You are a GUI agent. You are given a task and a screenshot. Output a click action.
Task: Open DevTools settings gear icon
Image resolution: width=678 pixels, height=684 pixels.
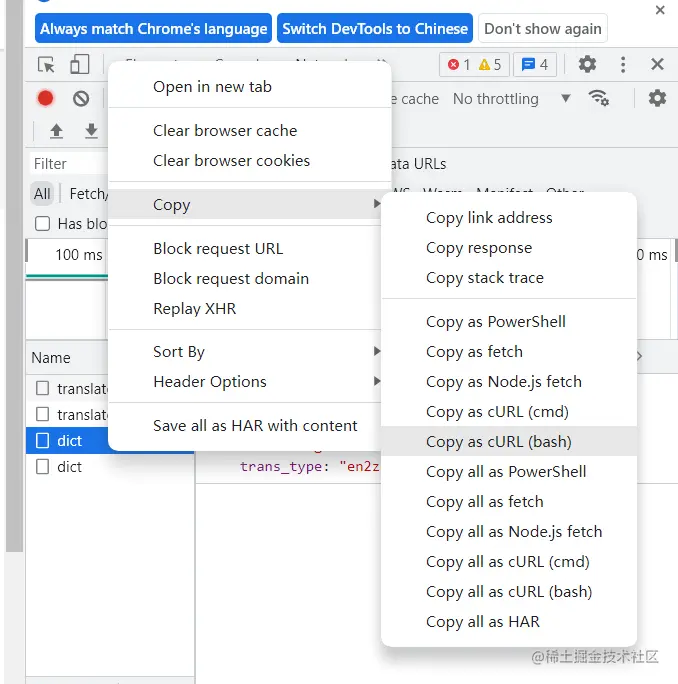(x=587, y=65)
